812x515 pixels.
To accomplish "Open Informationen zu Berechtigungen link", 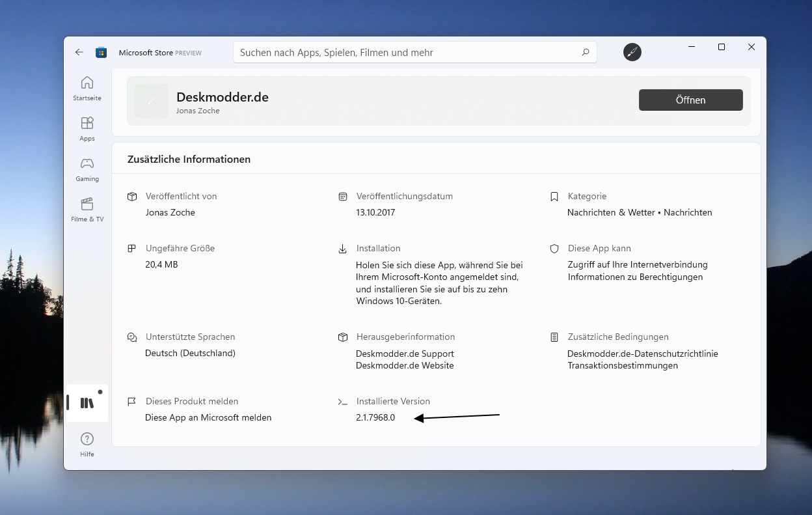I will (x=635, y=277).
